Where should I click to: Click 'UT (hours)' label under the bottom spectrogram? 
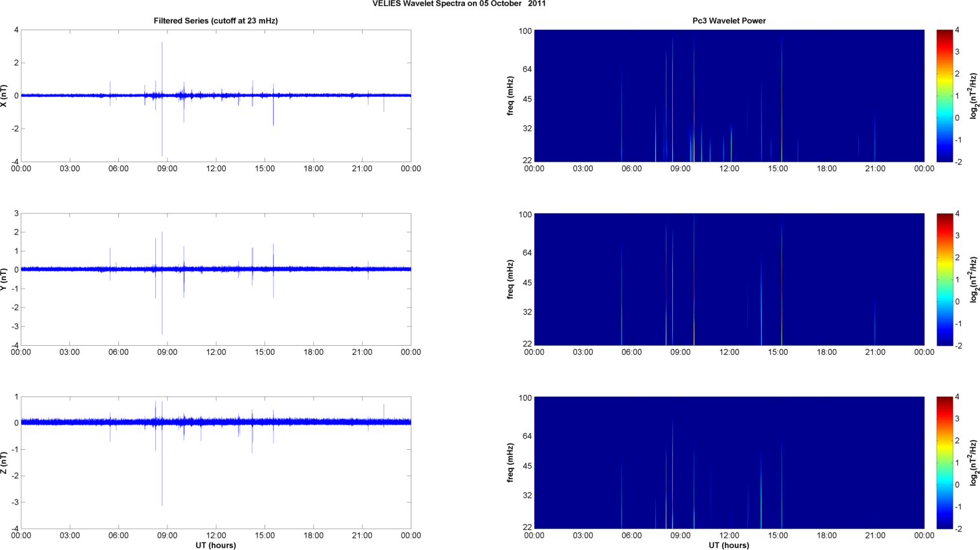pyautogui.click(x=729, y=545)
